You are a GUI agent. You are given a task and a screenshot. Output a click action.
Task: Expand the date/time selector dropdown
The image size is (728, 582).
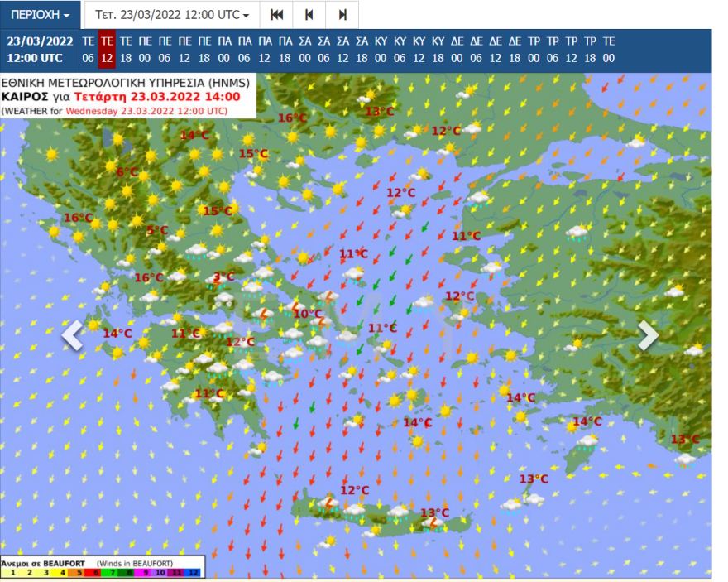172,15
